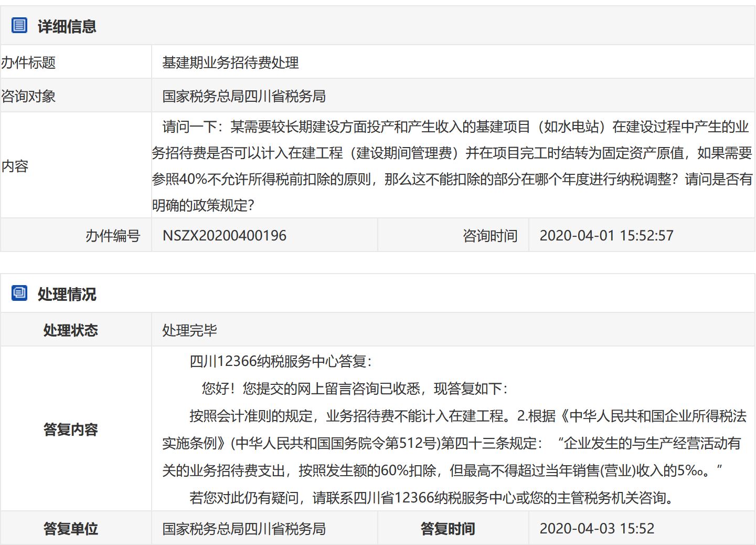Click the 咨询时间 label
756x545 pixels.
click(490, 236)
